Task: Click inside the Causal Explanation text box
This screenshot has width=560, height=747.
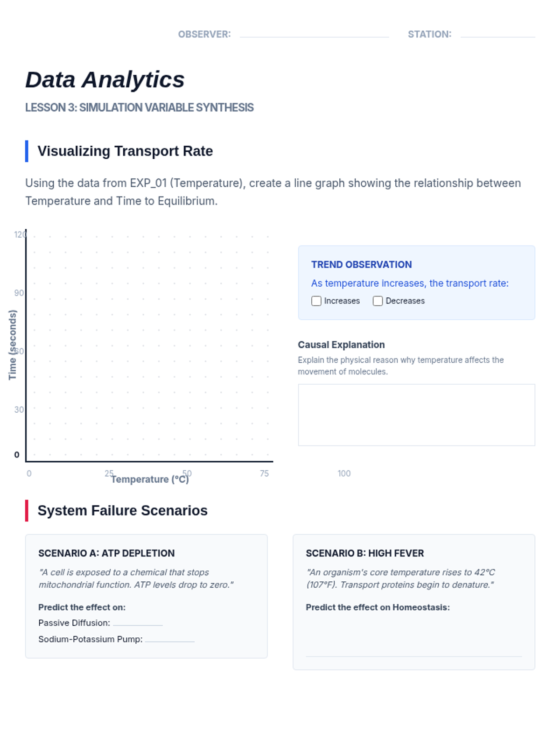Action: point(416,415)
